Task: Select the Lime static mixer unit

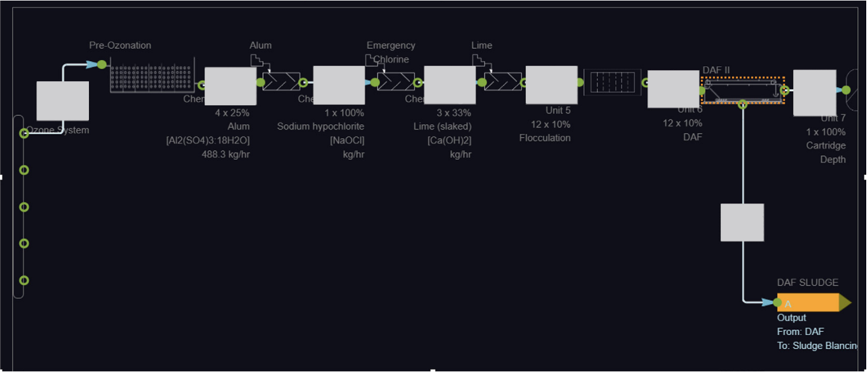Action: click(x=503, y=81)
